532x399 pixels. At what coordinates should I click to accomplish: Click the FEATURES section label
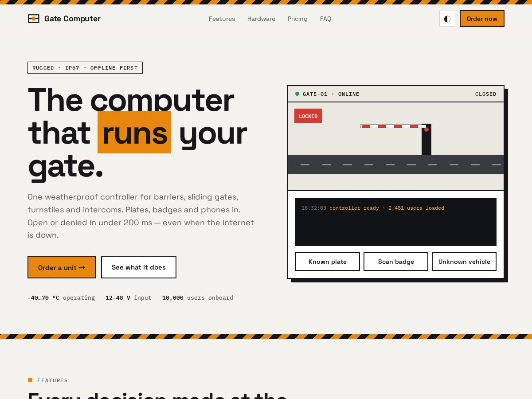(x=53, y=380)
